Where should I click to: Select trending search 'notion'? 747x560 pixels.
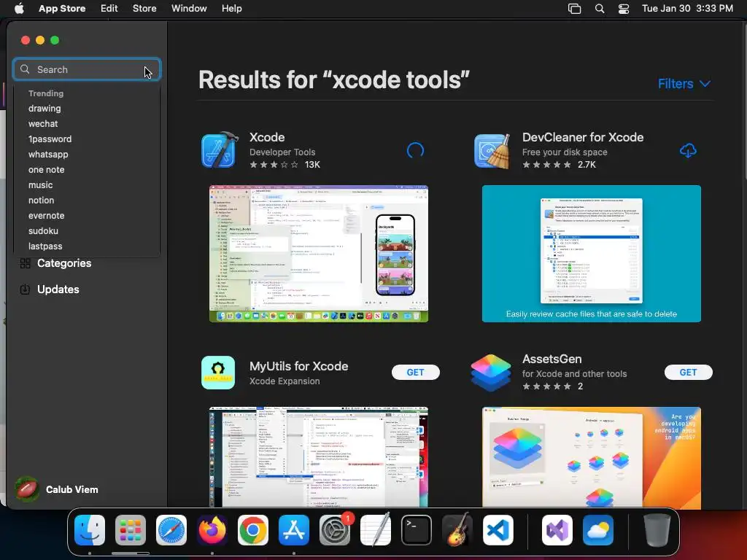point(41,201)
